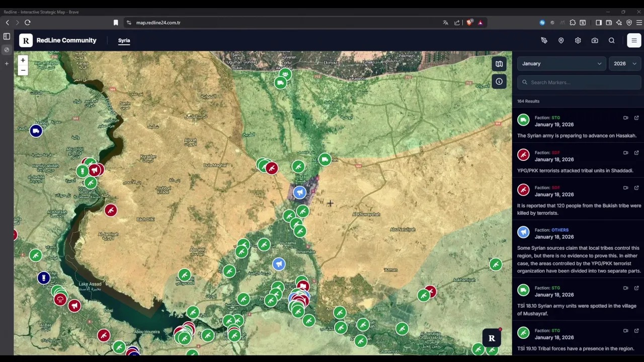Play video for Tribal forces presence entry

[x=626, y=331]
